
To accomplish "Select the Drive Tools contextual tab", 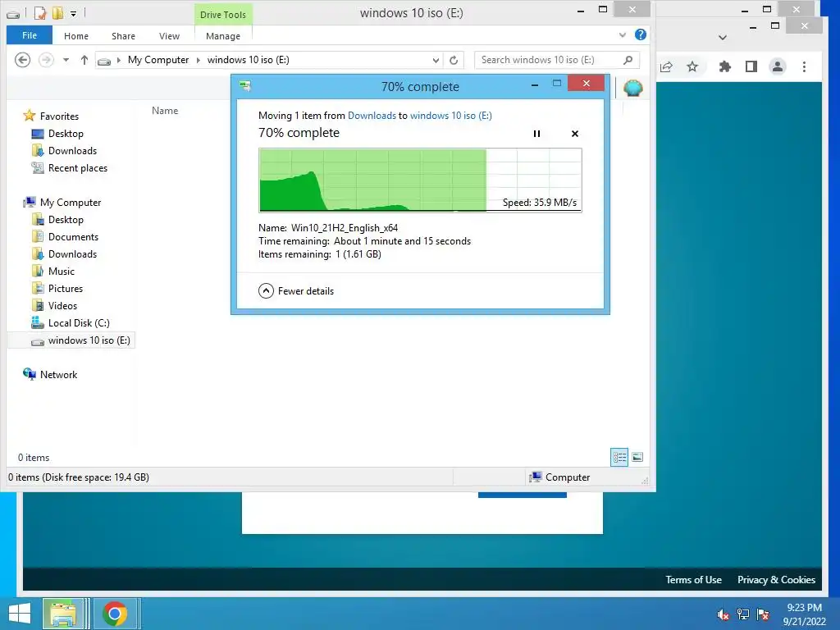I will pos(223,15).
